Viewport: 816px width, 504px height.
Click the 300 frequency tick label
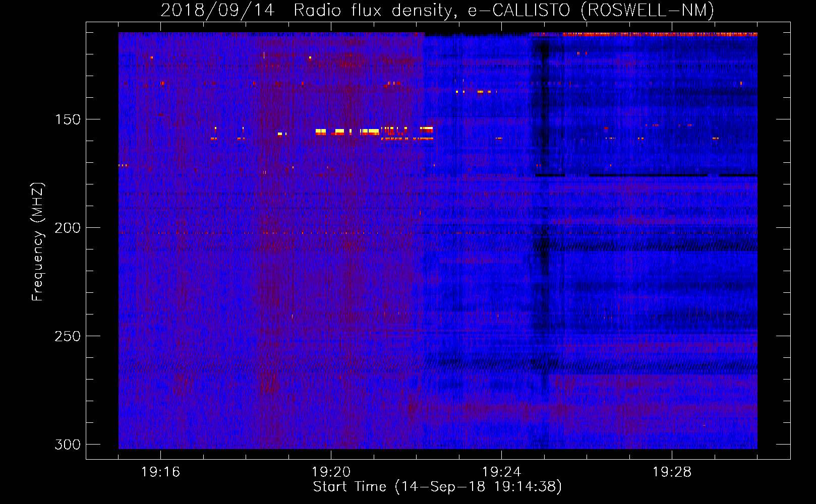point(68,445)
